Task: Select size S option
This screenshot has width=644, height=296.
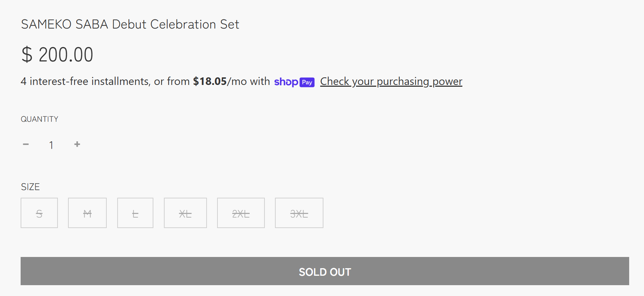Action: coord(39,213)
